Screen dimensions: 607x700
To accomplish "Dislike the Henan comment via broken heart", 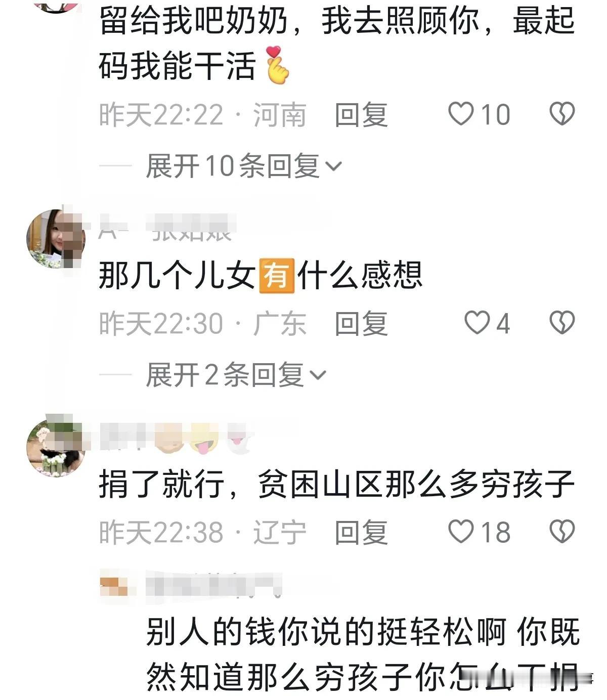I will pyautogui.click(x=562, y=114).
